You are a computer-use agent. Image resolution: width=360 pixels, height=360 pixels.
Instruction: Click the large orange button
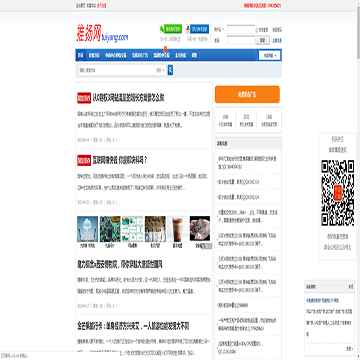pos(247,94)
